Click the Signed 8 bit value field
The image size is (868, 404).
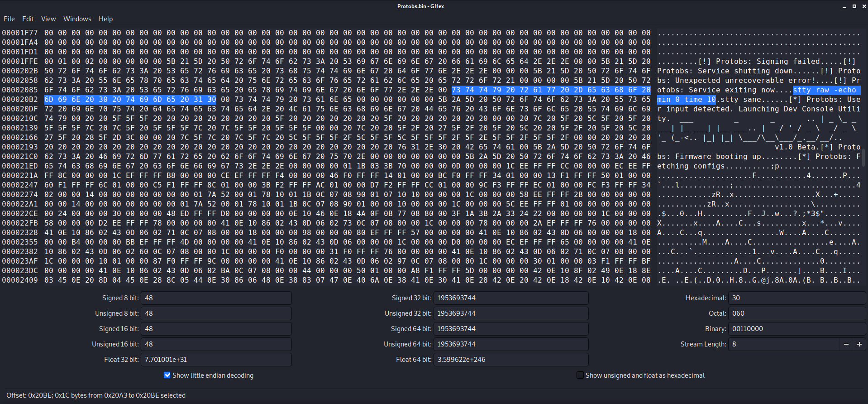coord(216,298)
